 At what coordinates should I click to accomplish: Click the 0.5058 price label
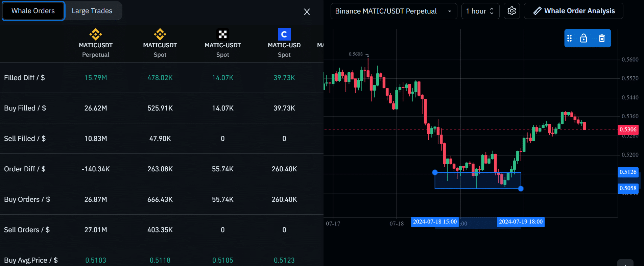(x=628, y=188)
